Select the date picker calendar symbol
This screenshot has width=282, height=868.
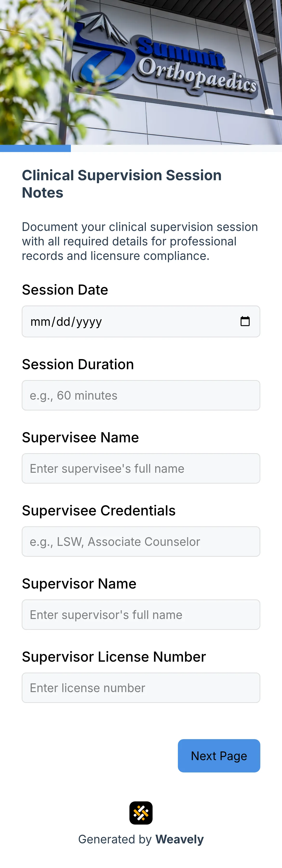[x=245, y=321]
